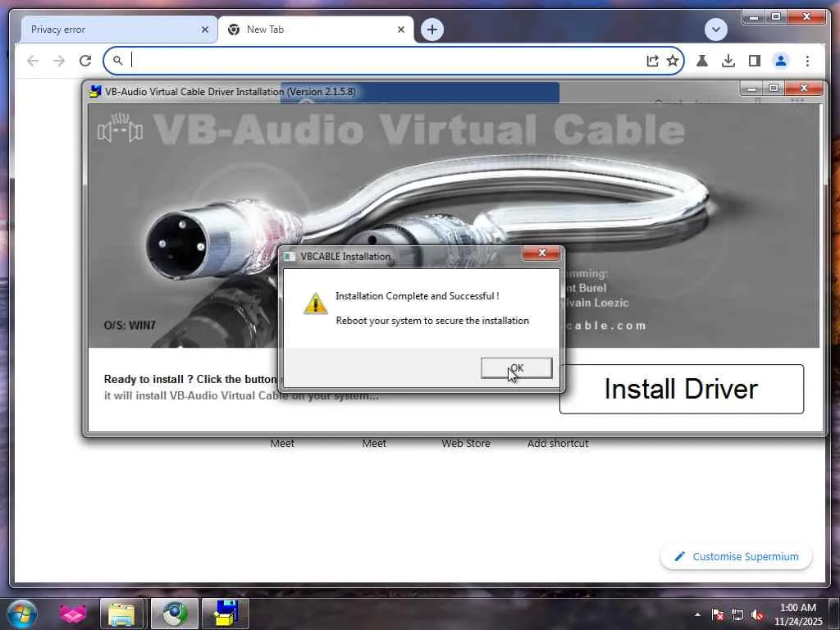Open File Explorer from the taskbar

[122, 614]
